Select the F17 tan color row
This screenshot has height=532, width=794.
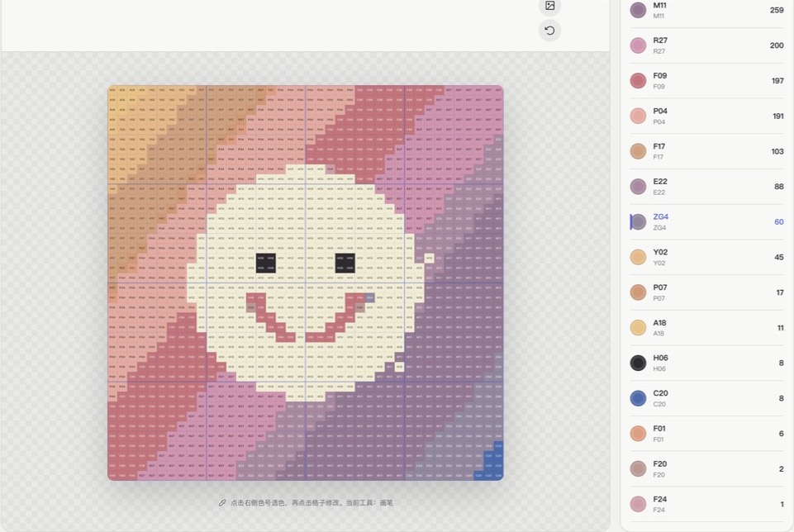(707, 151)
